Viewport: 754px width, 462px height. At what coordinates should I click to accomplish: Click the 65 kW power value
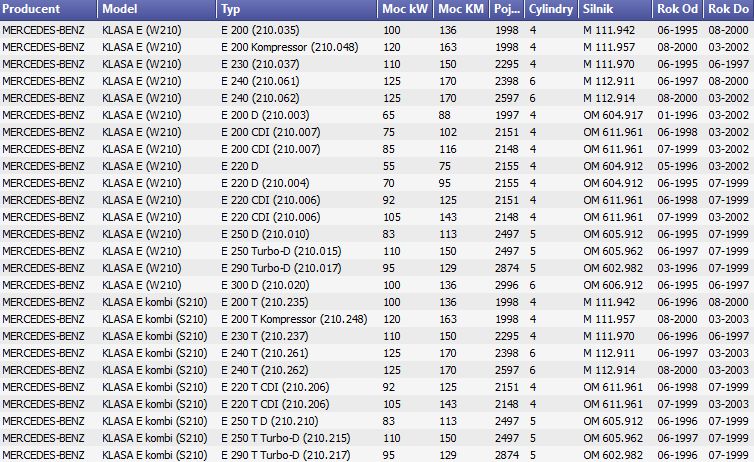tap(389, 115)
